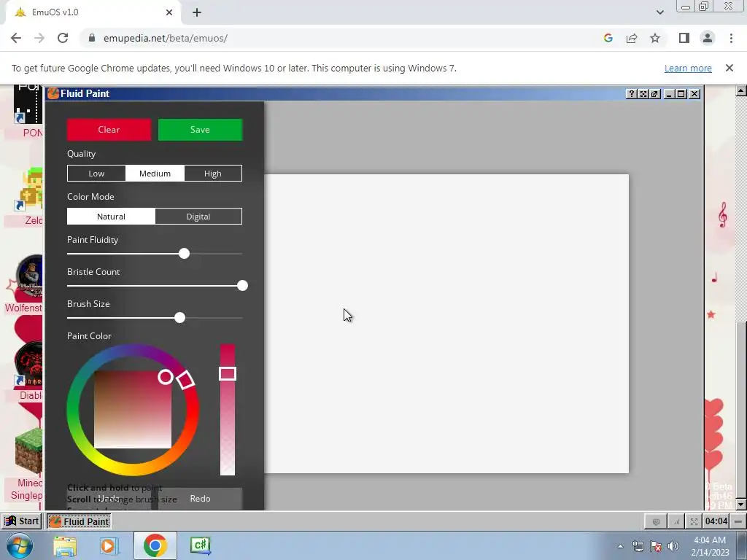The width and height of the screenshot is (747, 560).
Task: Open File Explorer from Windows taskbar
Action: point(65,545)
